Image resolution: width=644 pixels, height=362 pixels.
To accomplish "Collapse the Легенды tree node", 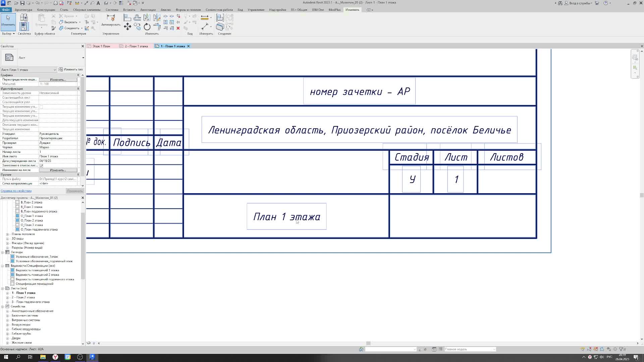I will point(2,252).
